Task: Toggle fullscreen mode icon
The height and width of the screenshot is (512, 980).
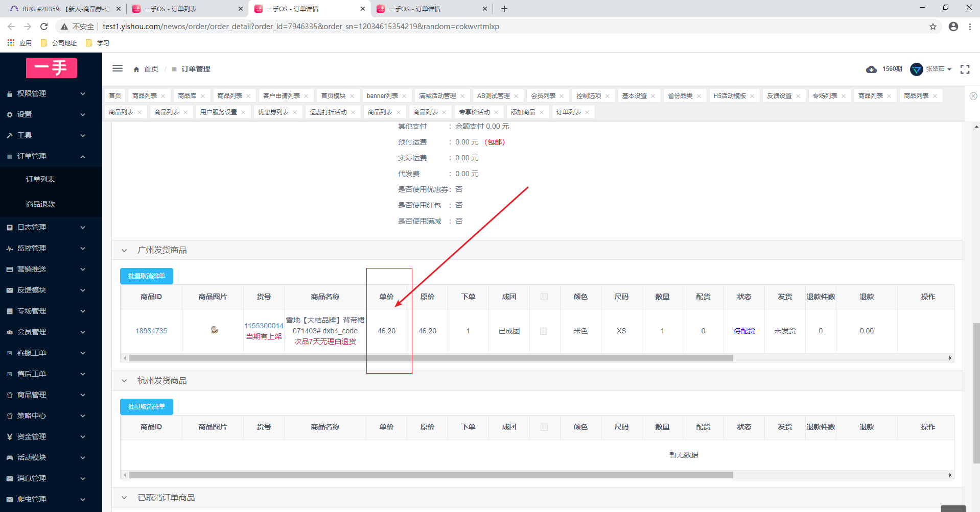Action: coord(965,69)
